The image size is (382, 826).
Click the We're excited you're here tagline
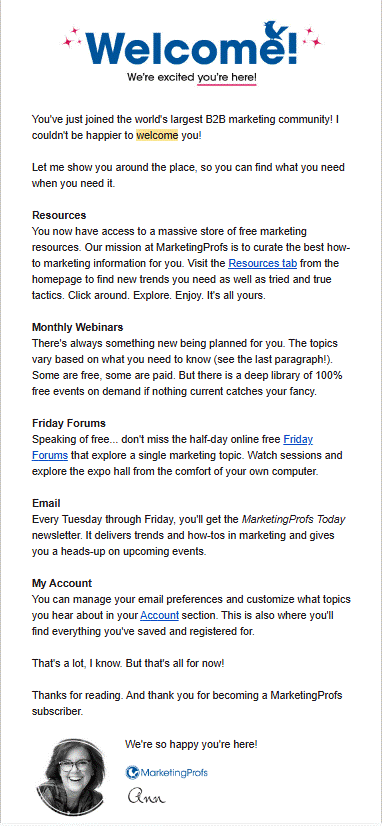click(x=191, y=78)
